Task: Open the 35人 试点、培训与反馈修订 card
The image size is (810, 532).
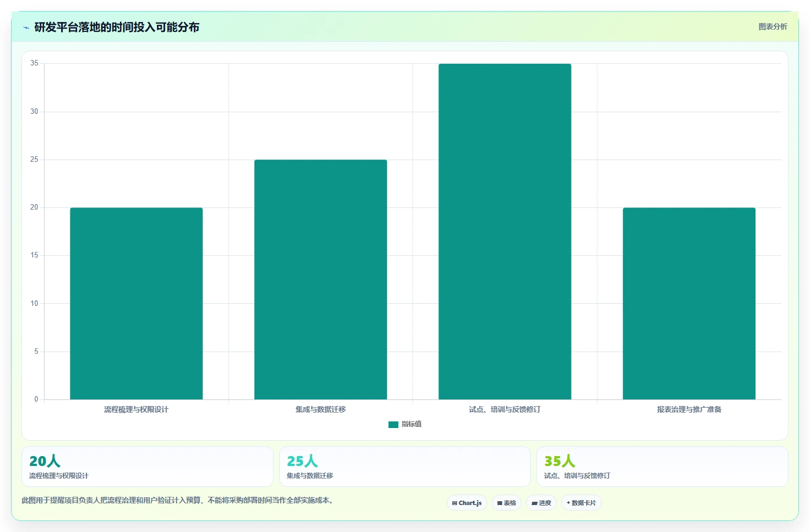Action: [x=662, y=467]
